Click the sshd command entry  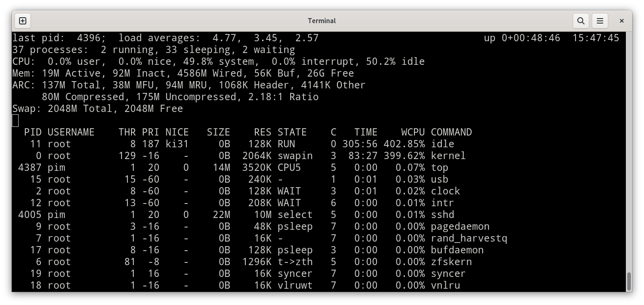(x=442, y=215)
